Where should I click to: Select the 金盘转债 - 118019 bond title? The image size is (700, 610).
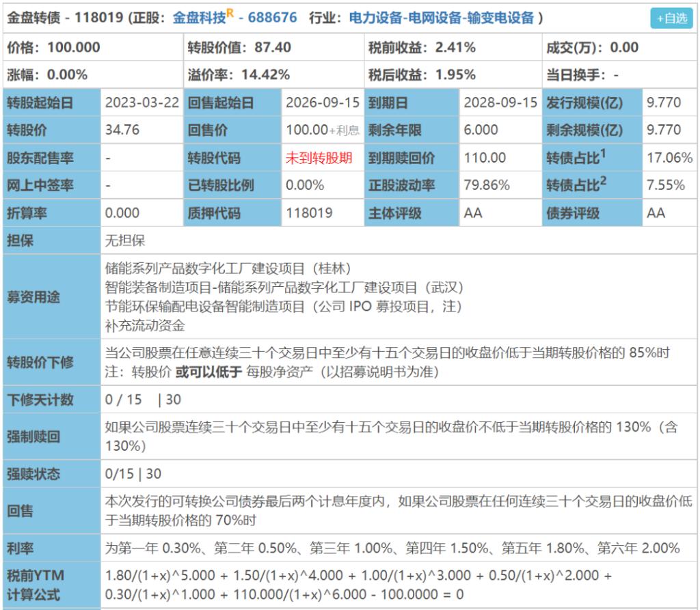point(66,18)
